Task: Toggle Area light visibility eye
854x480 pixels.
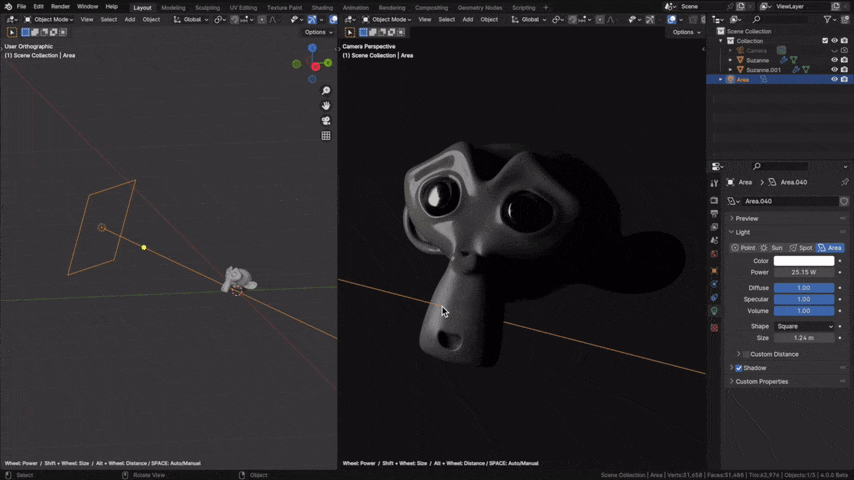Action: pos(834,80)
